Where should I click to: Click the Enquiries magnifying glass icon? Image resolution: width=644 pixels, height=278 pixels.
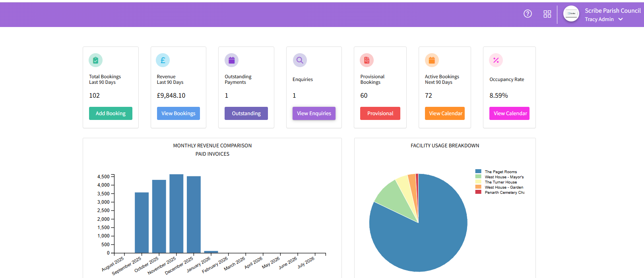point(300,60)
